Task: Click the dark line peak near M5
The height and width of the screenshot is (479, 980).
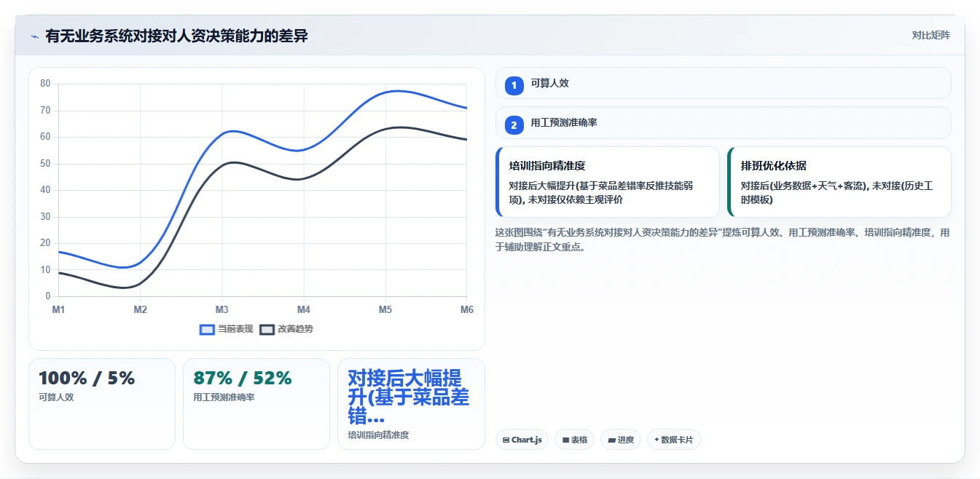Action: click(399, 127)
